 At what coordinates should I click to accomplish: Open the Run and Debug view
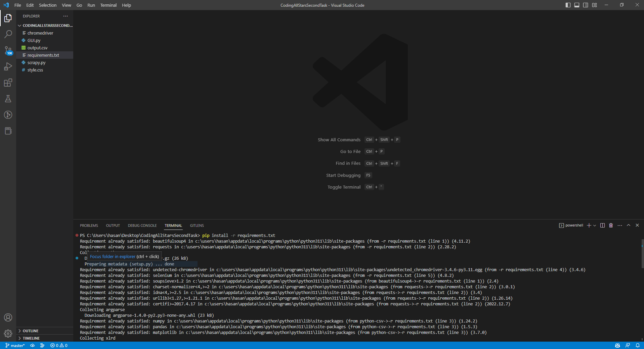tap(8, 66)
